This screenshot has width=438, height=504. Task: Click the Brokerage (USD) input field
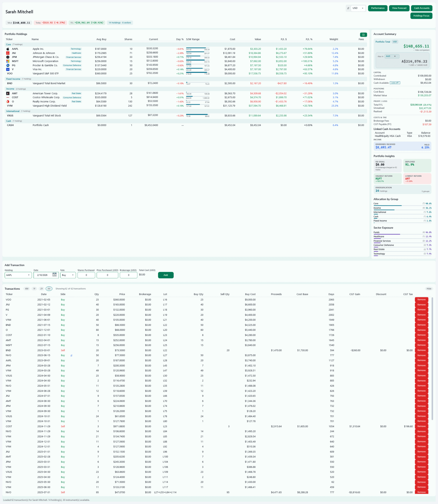click(x=129, y=275)
